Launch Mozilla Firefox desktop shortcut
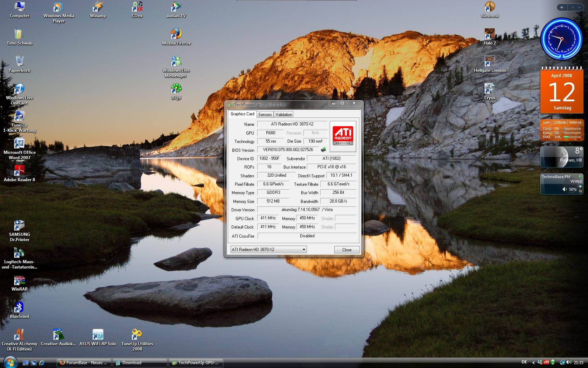The height and width of the screenshot is (368, 588). click(x=176, y=37)
